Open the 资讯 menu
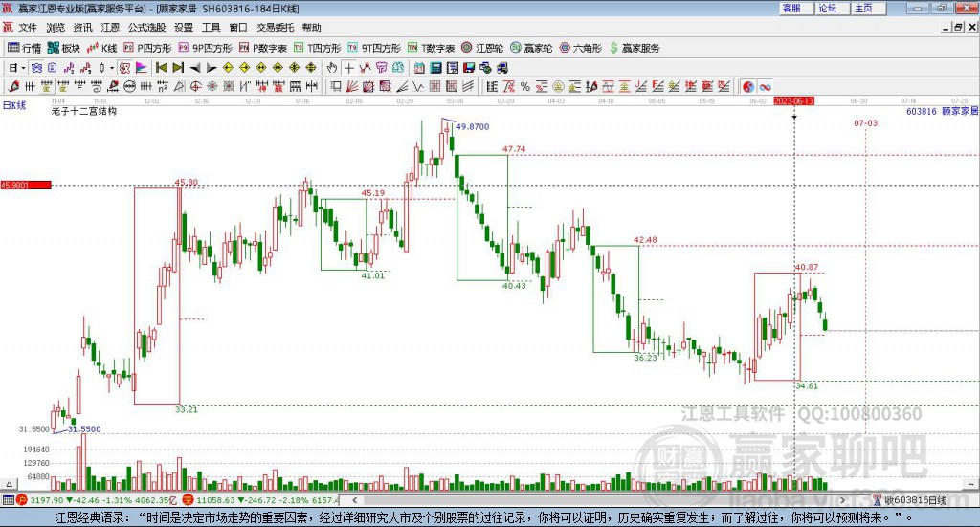This screenshot has width=980, height=527. (x=82, y=28)
